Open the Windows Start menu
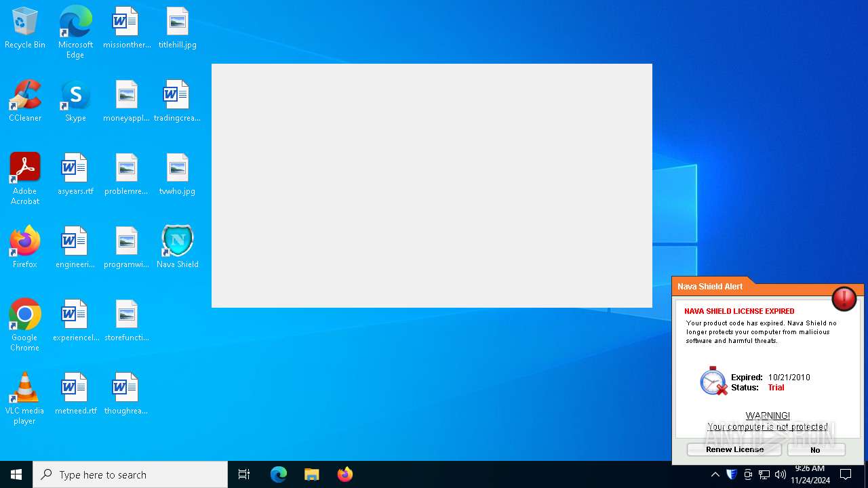This screenshot has height=488, width=868. [16, 474]
